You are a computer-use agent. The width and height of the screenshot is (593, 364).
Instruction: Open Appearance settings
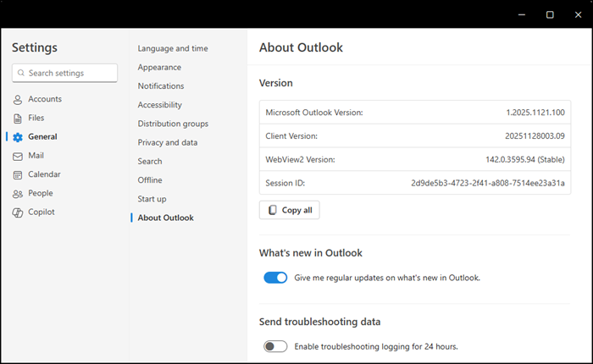[x=159, y=67]
